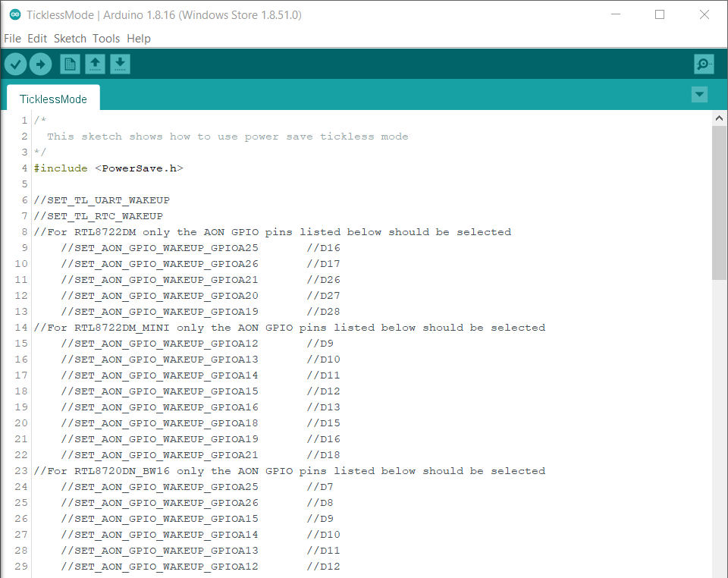The width and height of the screenshot is (728, 578).
Task: Click the Verify checkmark button
Action: pyautogui.click(x=15, y=64)
